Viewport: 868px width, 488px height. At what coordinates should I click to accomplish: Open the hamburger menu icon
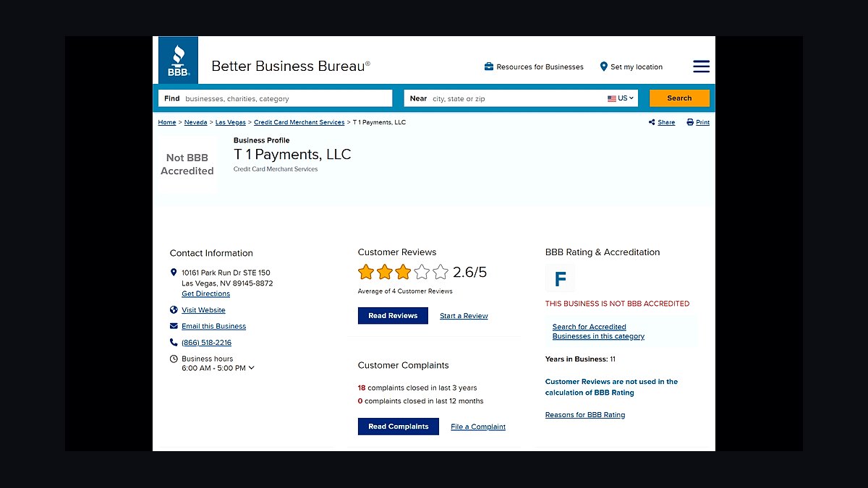(701, 67)
